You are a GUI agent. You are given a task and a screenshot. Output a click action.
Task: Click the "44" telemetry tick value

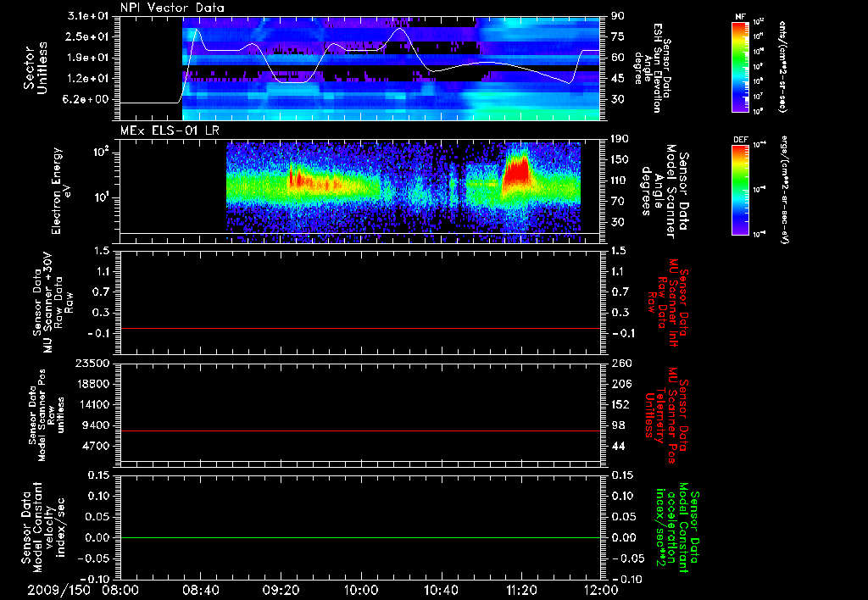point(618,446)
